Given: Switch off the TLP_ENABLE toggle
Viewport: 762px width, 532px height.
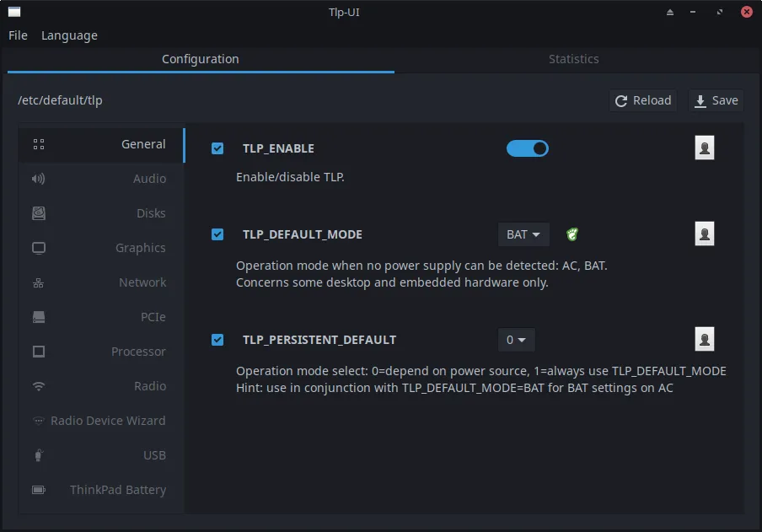Looking at the screenshot, I should click(528, 148).
